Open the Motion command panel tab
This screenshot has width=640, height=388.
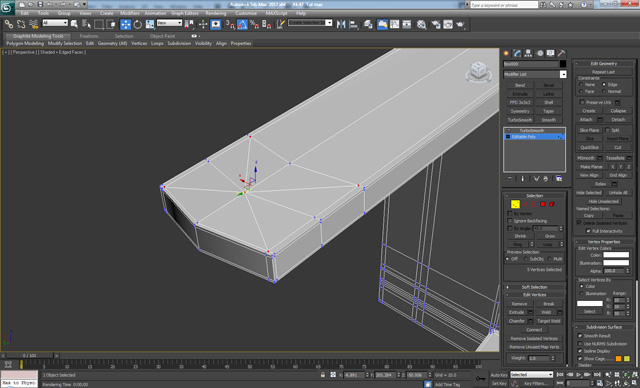tap(540, 53)
